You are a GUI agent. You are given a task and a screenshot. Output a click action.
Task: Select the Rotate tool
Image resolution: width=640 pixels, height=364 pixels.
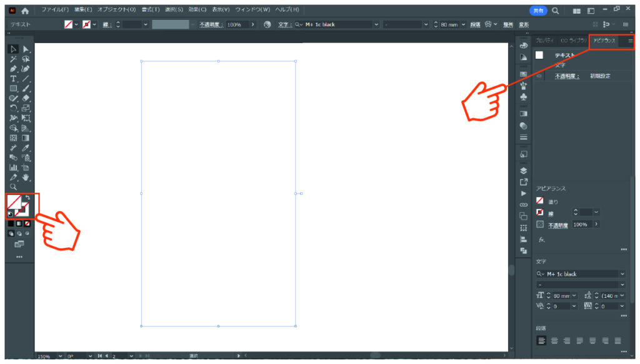[13, 108]
